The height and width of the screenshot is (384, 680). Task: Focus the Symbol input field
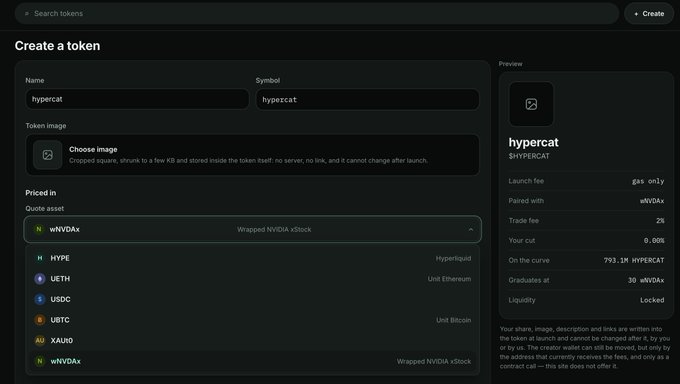[x=367, y=99]
